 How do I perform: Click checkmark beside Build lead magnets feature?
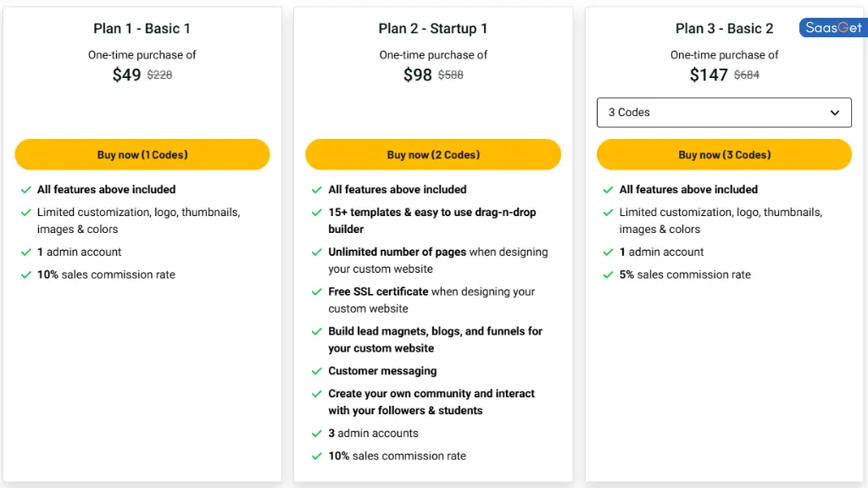point(317,331)
